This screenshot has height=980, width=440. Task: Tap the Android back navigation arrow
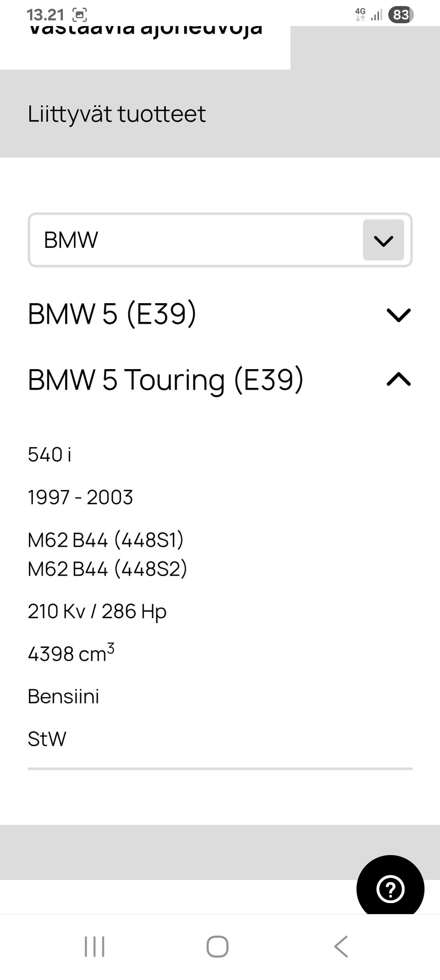click(341, 947)
